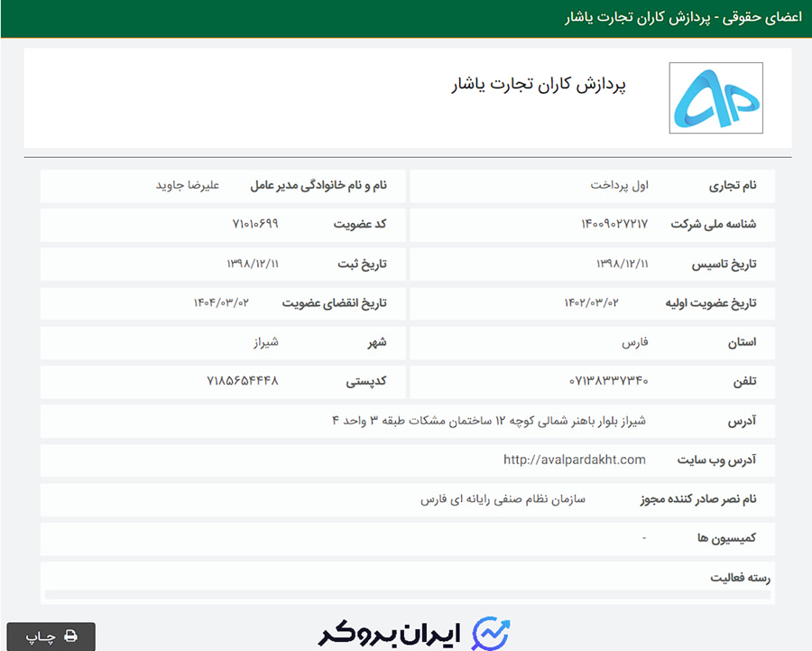This screenshot has width=812, height=651.
Task: Select the company title پردازش کاران تجارت یاشار
Action: point(539,85)
